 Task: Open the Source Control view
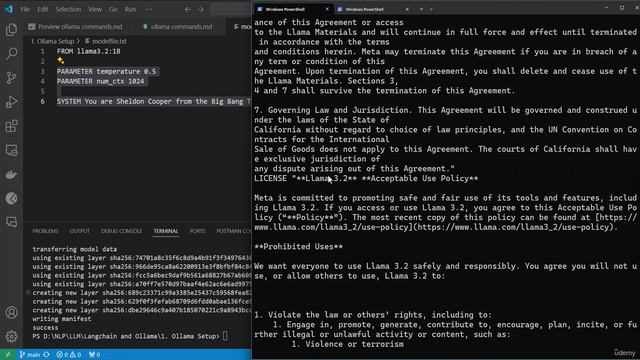11,78
